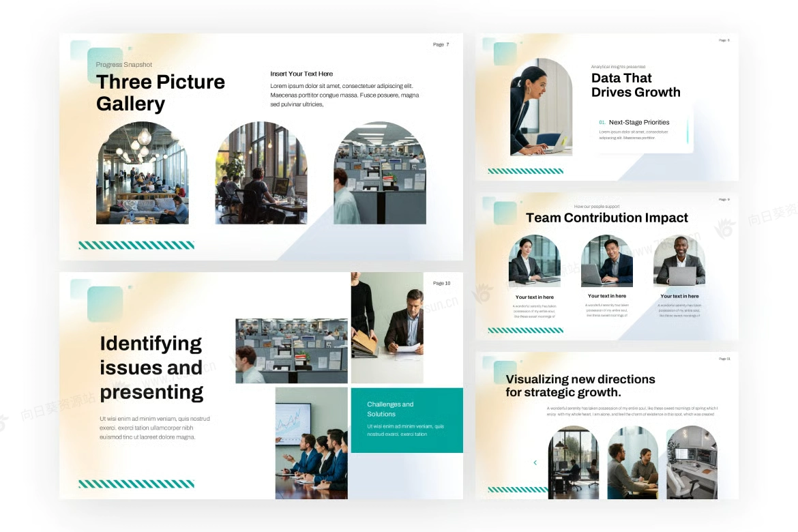This screenshot has width=798, height=532.
Task: Click the teal square logo on the Three Picture Gallery slide
Action: coord(105,64)
